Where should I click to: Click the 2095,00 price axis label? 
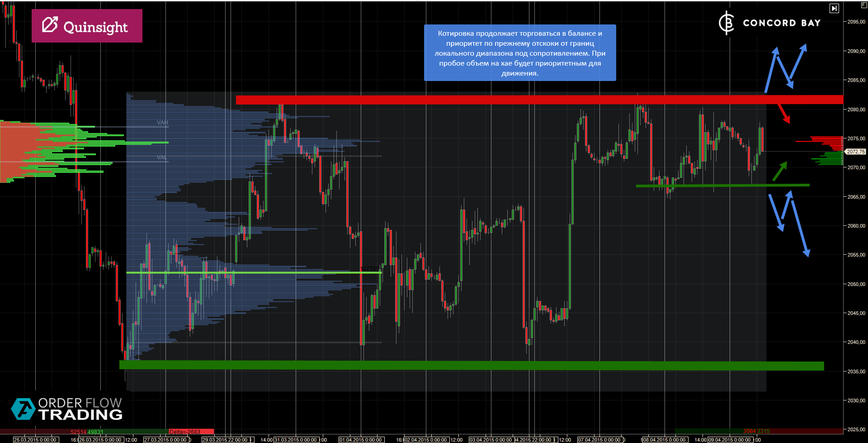[x=856, y=22]
